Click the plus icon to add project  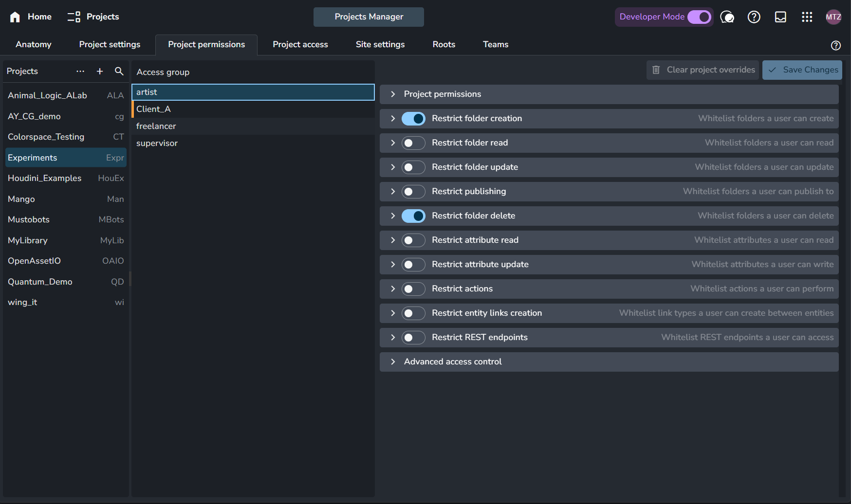pos(100,71)
